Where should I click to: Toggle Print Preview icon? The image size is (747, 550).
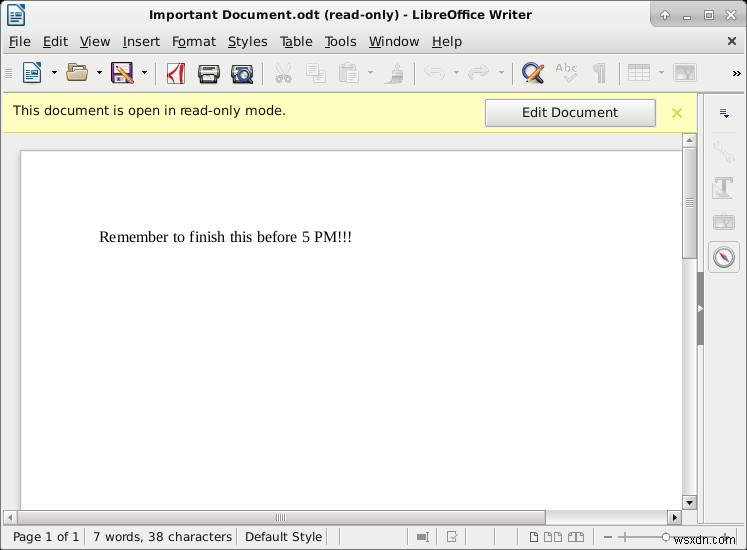click(242, 74)
